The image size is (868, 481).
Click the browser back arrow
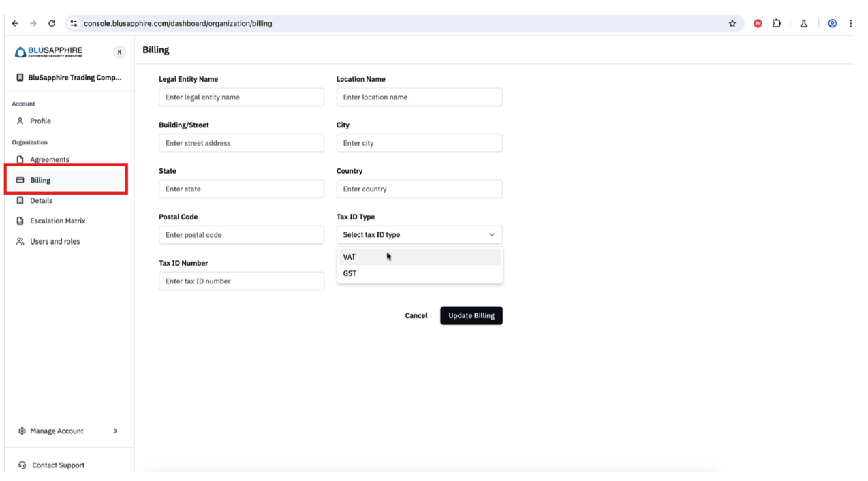point(15,23)
